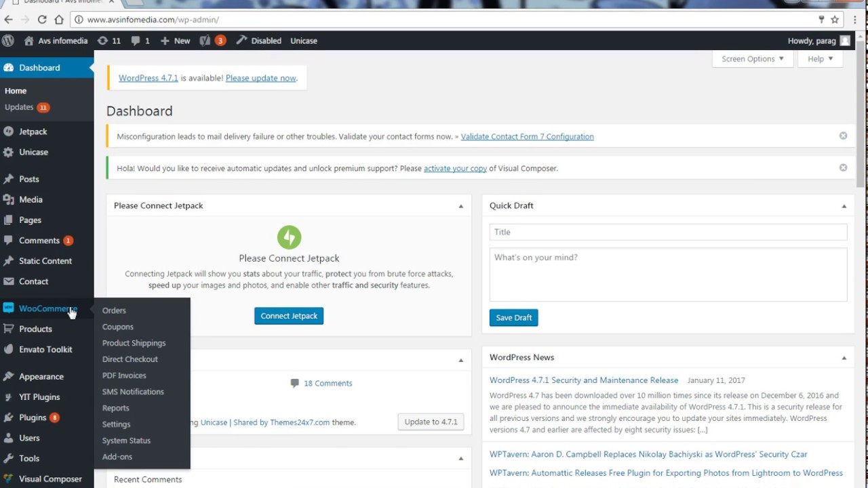Screen dimensions: 868x488
Task: Open Static Content in sidebar
Action: [47, 260]
